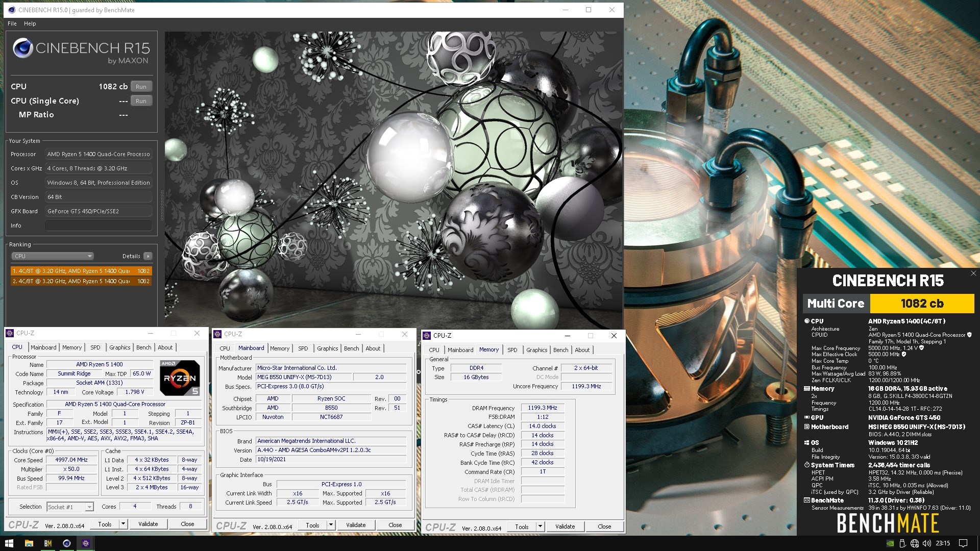Open the network tray icon
Image resolution: width=980 pixels, height=551 pixels.
915,543
